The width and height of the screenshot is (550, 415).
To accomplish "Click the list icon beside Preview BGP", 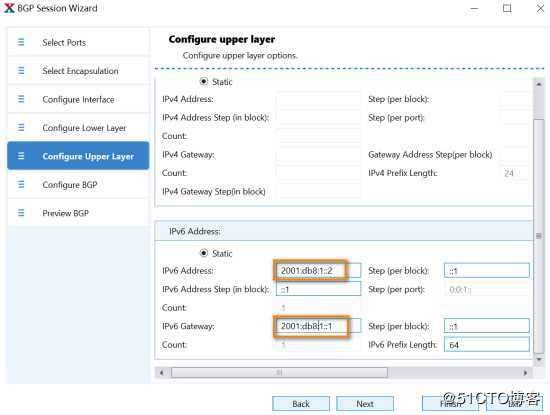I will point(21,213).
